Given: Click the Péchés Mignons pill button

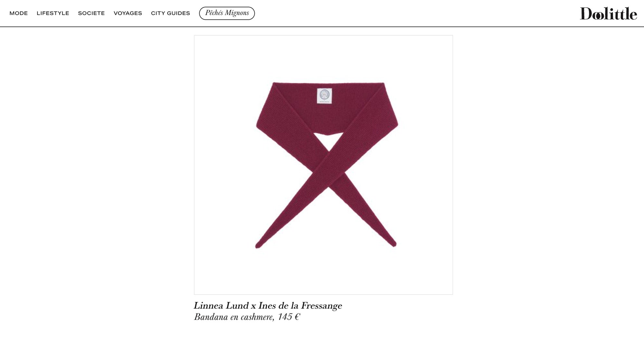Looking at the screenshot, I should pyautogui.click(x=227, y=13).
